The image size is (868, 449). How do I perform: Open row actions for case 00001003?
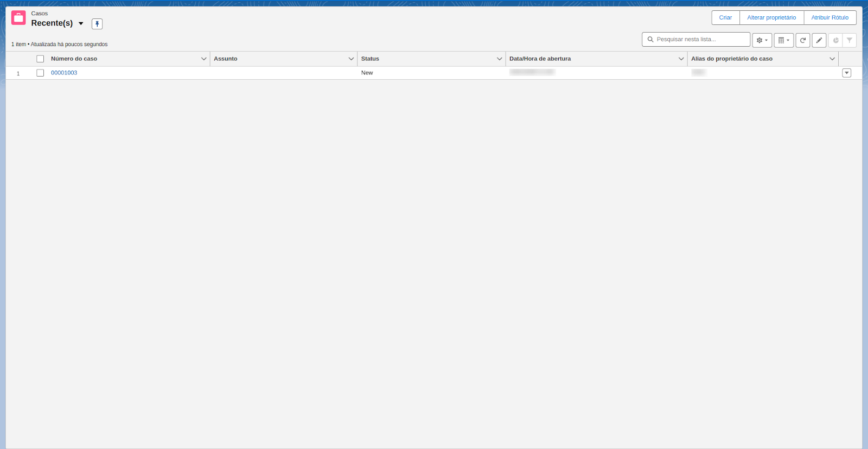click(x=846, y=73)
